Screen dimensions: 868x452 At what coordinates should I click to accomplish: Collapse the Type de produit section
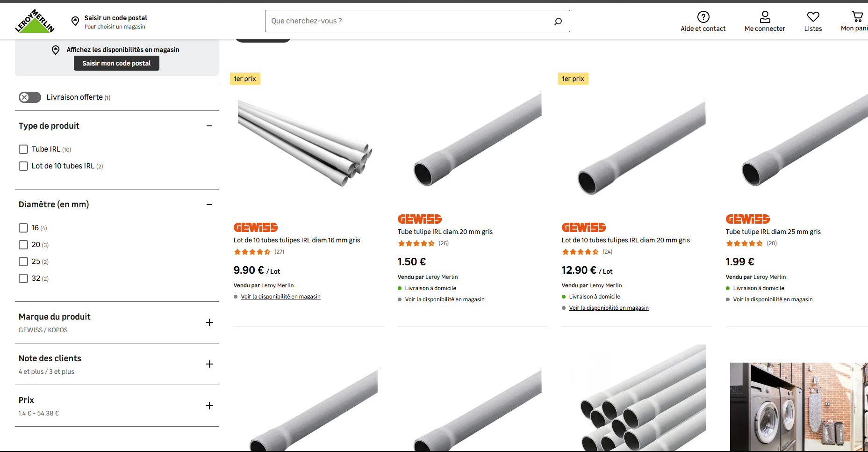209,126
